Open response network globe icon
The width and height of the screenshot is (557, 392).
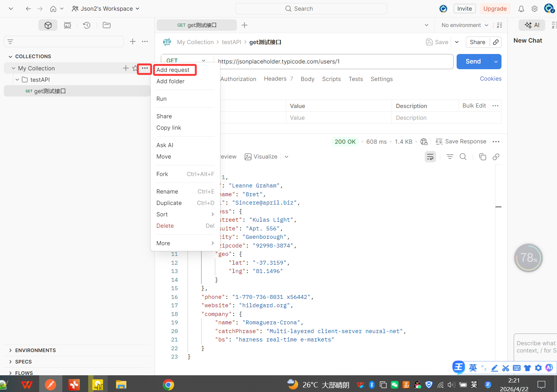point(424,141)
